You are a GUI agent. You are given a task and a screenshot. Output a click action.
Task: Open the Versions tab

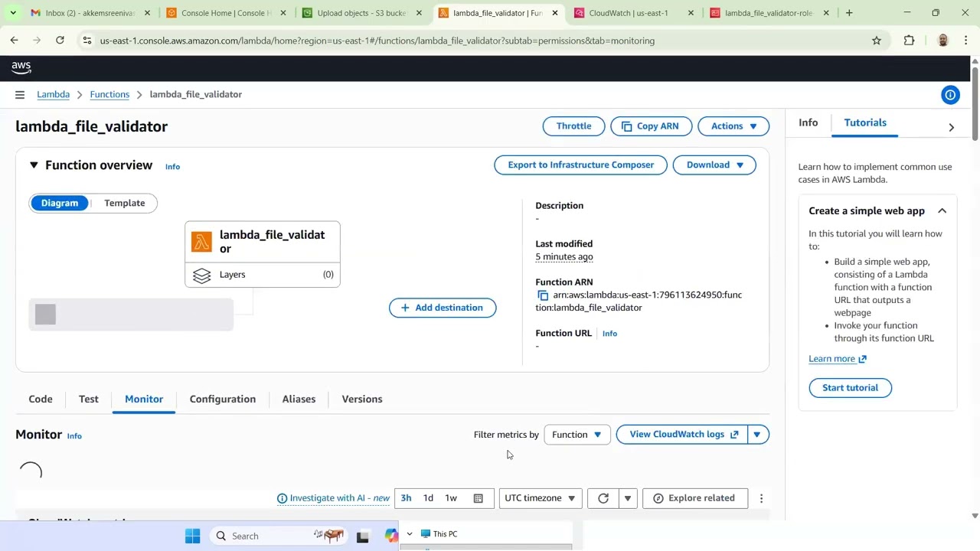pos(362,399)
